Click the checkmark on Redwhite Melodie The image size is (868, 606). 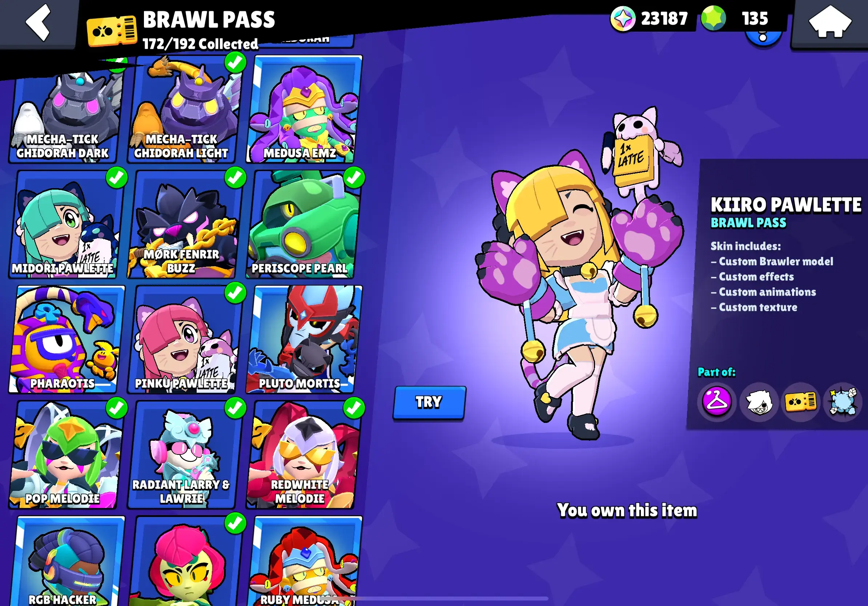(354, 408)
